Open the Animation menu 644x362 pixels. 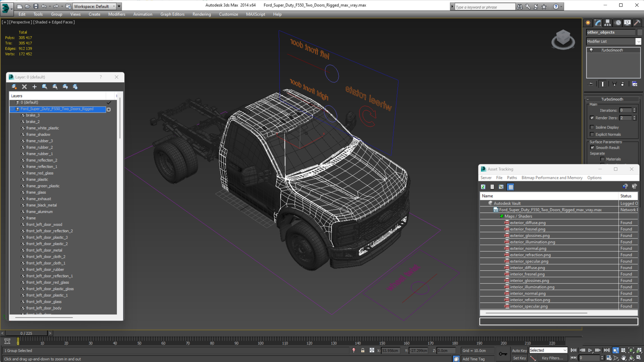[142, 14]
